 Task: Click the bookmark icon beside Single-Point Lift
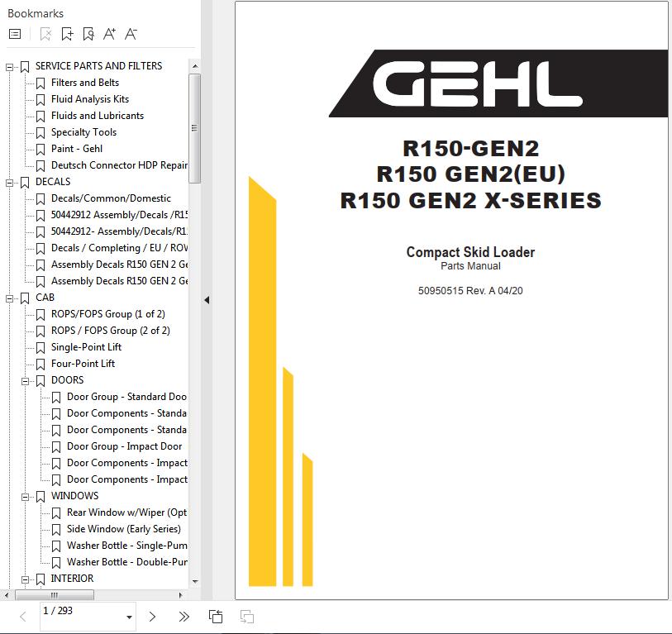[x=41, y=348]
